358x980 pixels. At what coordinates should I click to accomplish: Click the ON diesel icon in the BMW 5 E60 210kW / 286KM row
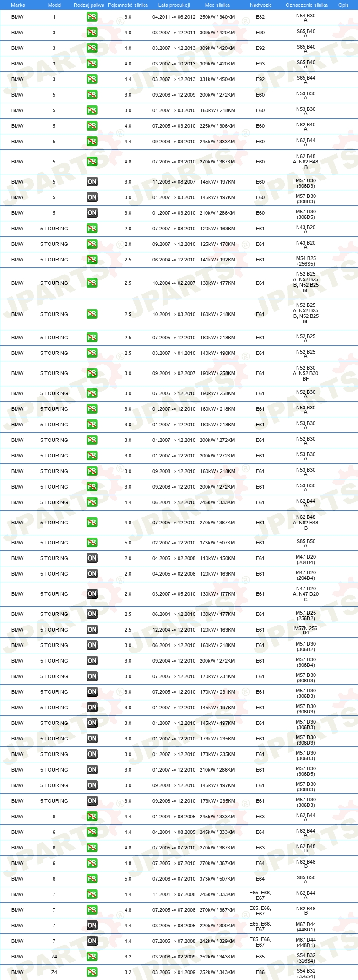coord(92,213)
